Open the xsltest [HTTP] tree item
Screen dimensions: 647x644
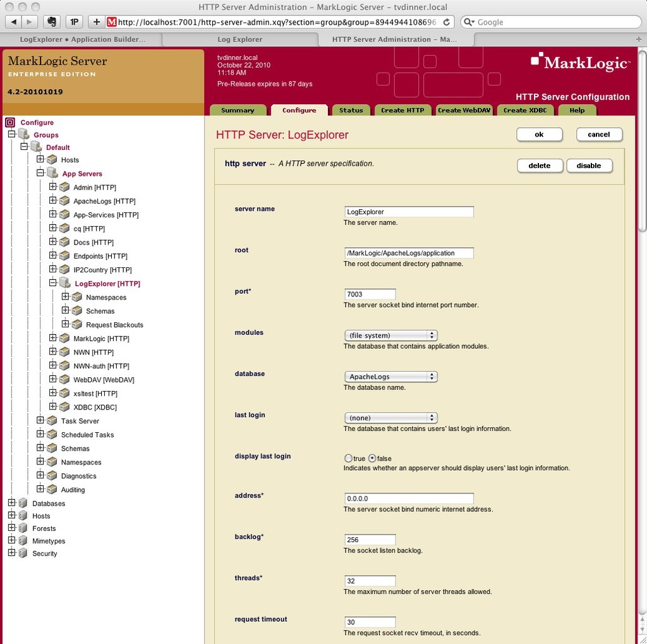pos(95,394)
